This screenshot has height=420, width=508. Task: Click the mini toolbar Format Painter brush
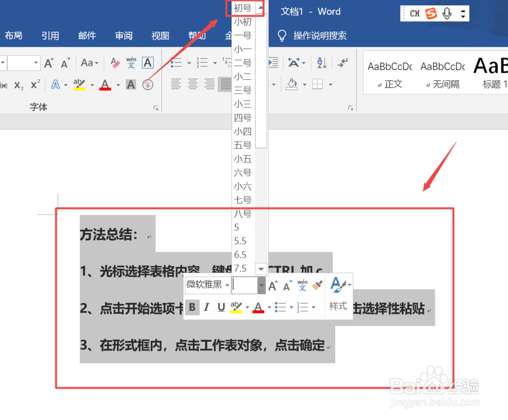pos(317,285)
